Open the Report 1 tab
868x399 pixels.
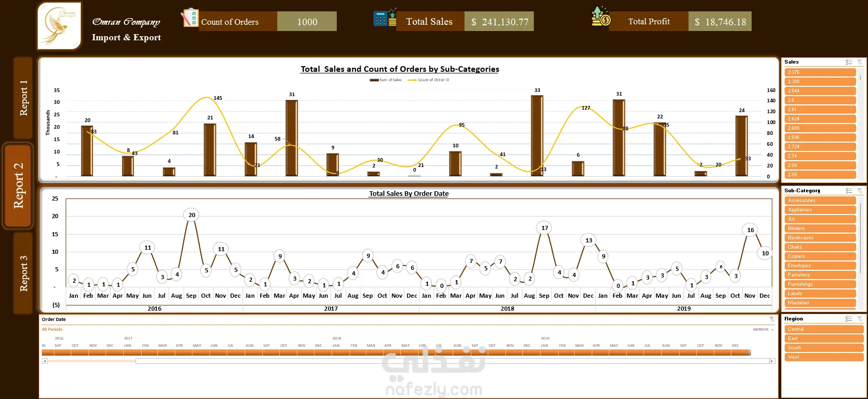[x=23, y=98]
